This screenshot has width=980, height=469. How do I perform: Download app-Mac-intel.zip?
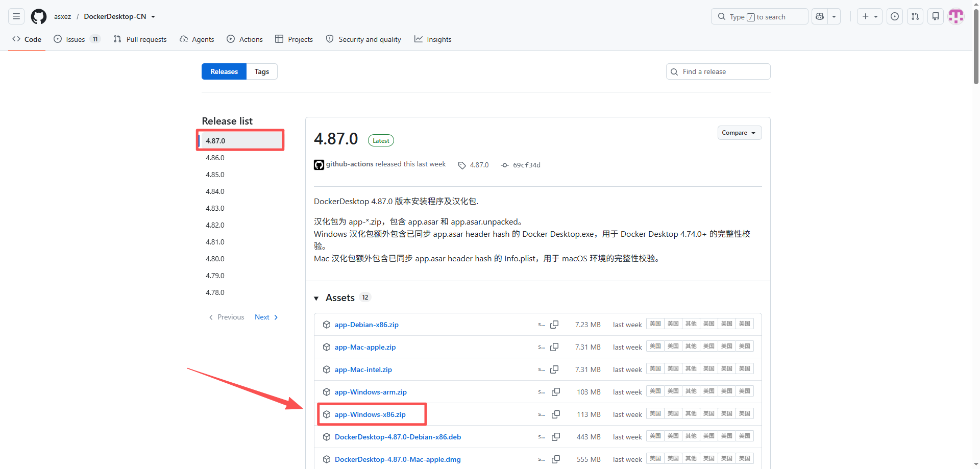[x=363, y=369]
